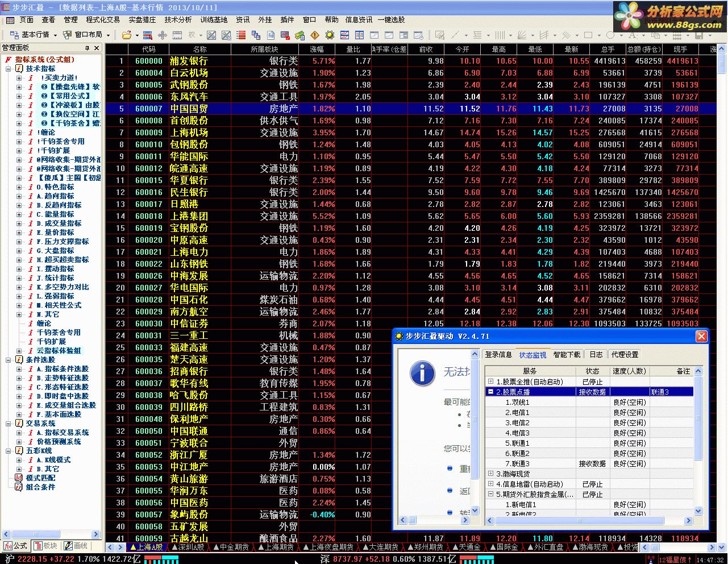Click the open folder toolbar icon

click(127, 35)
